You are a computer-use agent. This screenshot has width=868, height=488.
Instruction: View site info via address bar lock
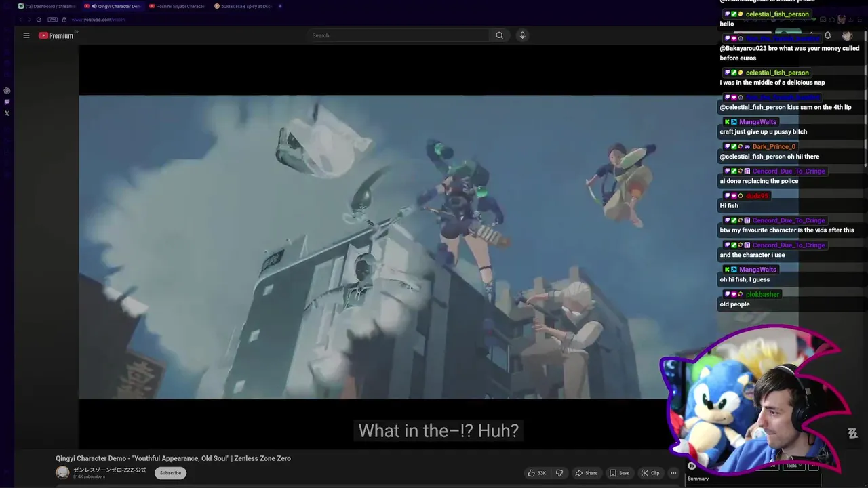(x=64, y=19)
